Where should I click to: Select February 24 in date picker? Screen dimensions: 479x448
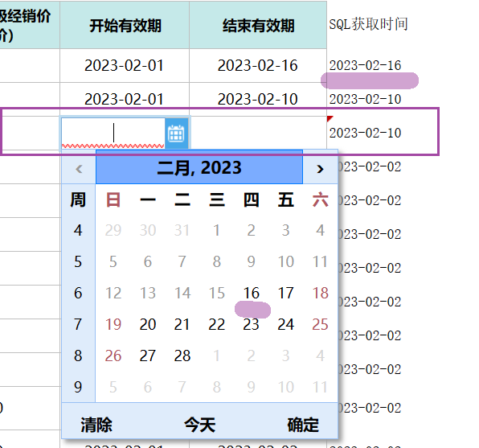(285, 324)
